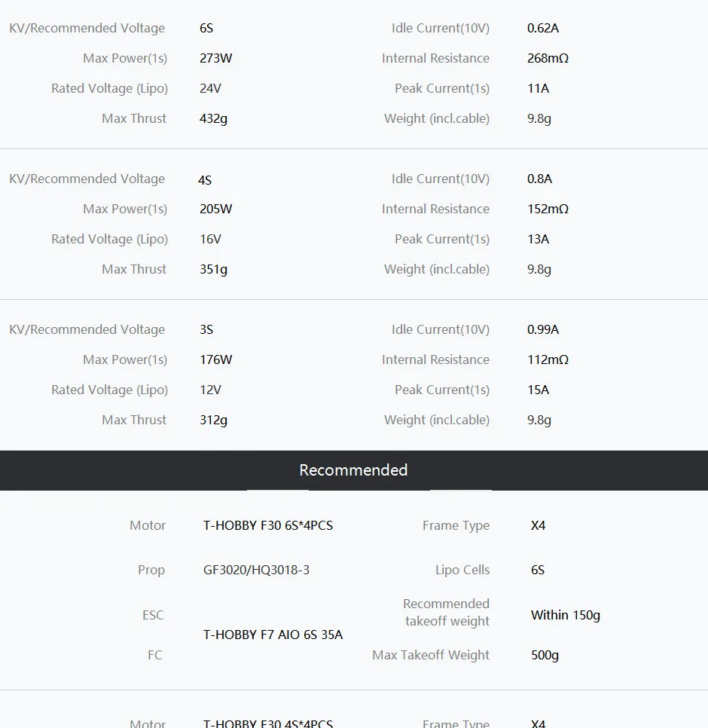The image size is (708, 728).
Task: Click the 205W max power value
Action: (x=215, y=209)
